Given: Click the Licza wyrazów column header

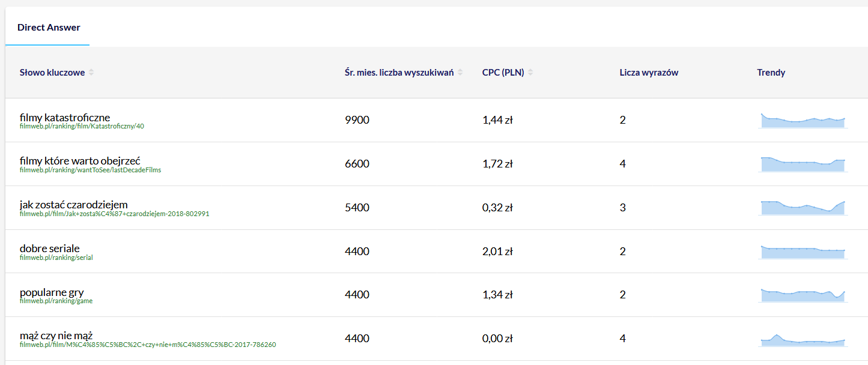Looking at the screenshot, I should (649, 73).
